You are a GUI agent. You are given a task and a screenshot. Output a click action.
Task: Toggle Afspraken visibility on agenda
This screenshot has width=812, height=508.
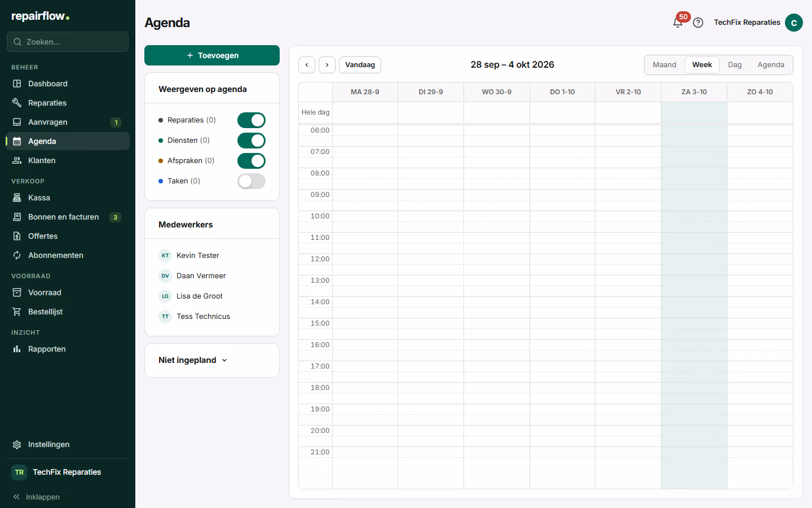pyautogui.click(x=251, y=161)
